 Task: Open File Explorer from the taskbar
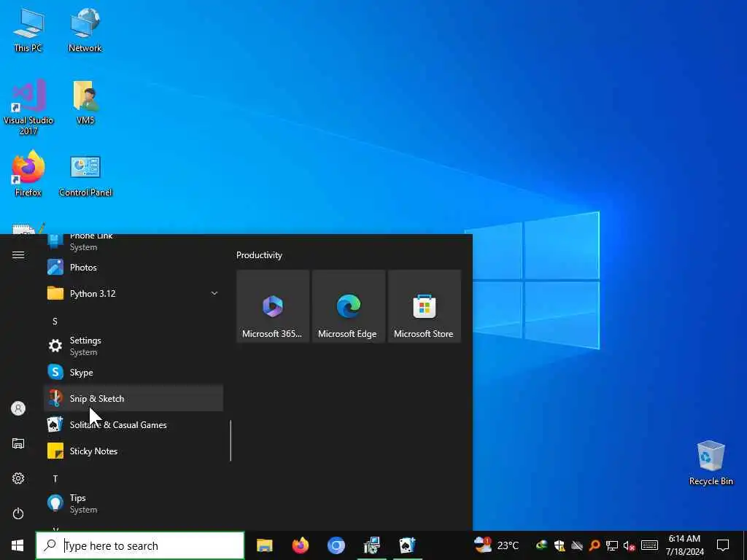coord(264,545)
